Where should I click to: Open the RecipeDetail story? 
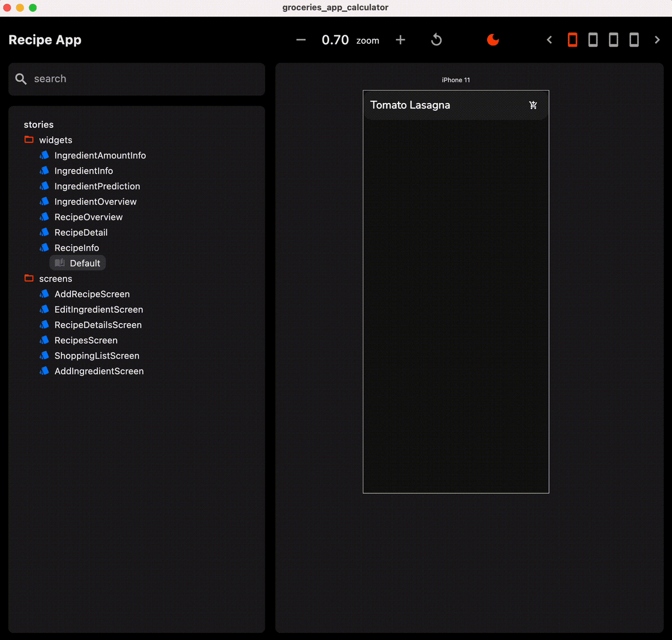coord(81,232)
